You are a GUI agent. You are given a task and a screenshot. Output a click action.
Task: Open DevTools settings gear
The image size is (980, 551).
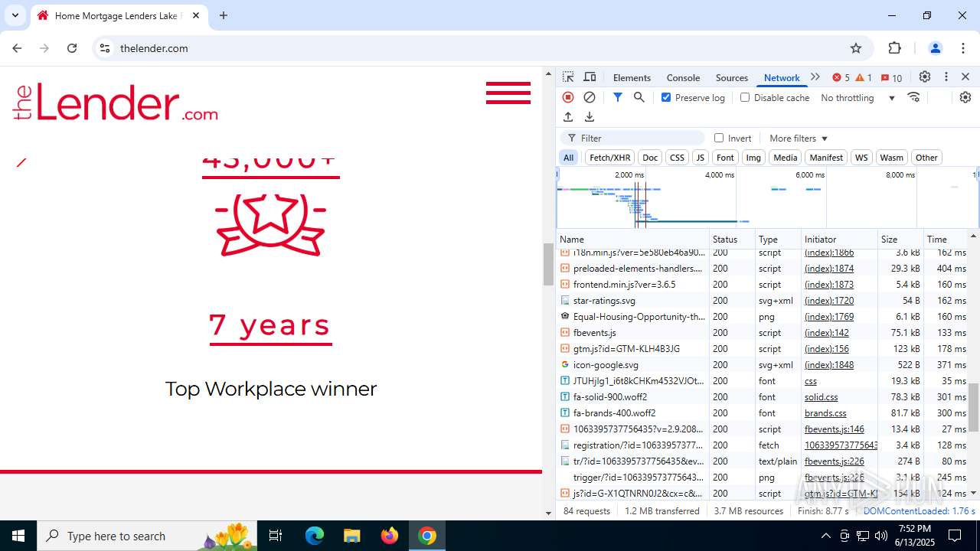pos(925,77)
